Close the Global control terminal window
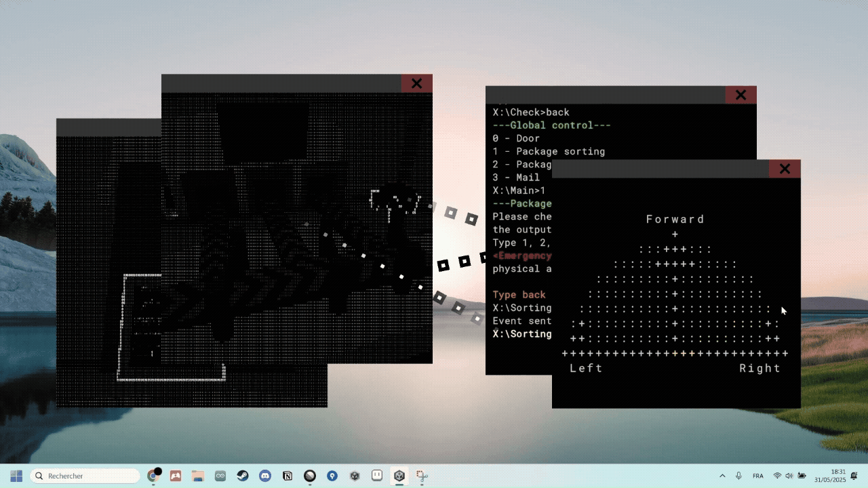The image size is (868, 488). coord(741,95)
